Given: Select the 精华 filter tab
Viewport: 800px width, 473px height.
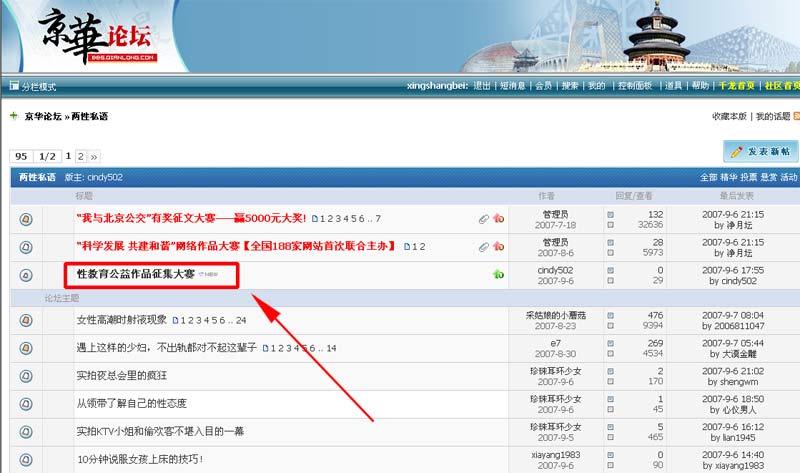Looking at the screenshot, I should coord(728,177).
